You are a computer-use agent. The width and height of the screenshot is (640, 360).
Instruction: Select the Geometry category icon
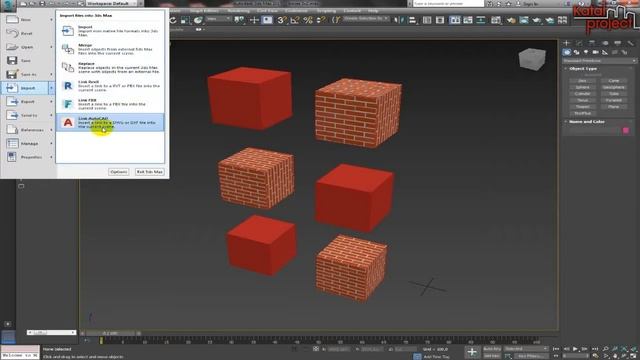point(567,52)
